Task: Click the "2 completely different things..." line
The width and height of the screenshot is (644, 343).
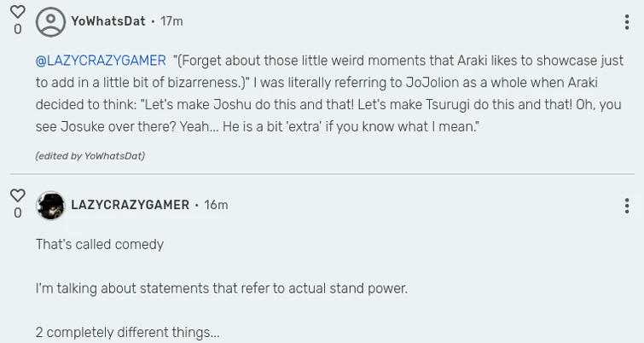Action: pos(128,332)
